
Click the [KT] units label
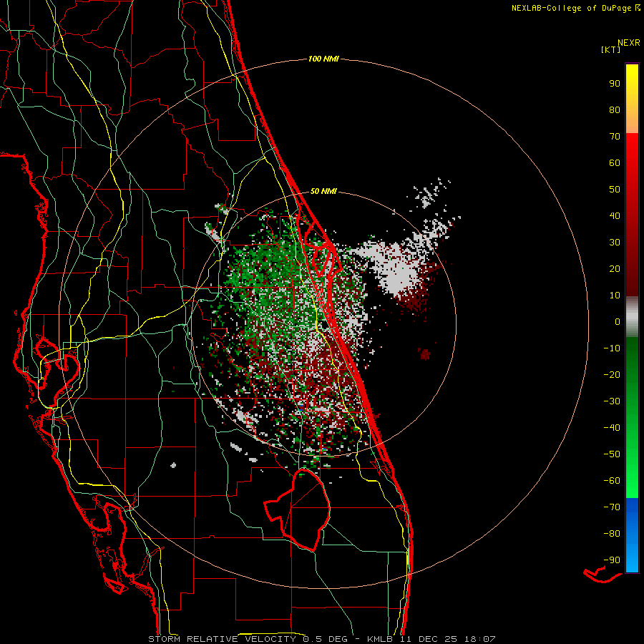click(610, 49)
